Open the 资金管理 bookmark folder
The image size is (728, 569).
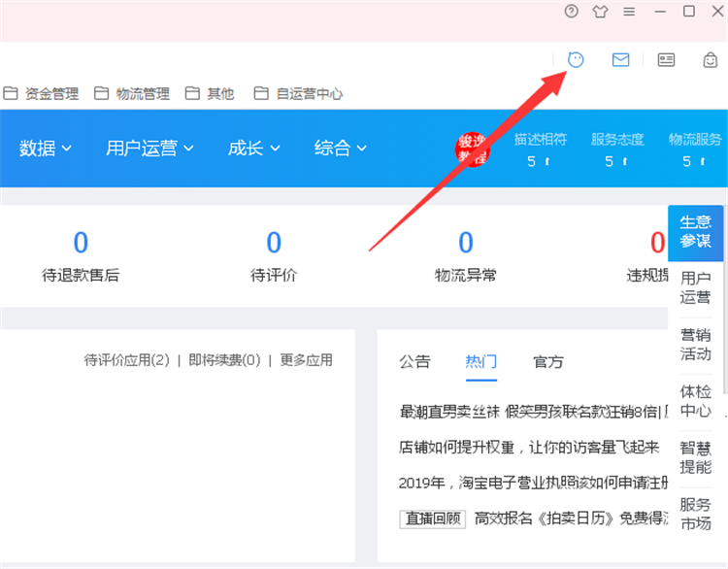click(42, 94)
